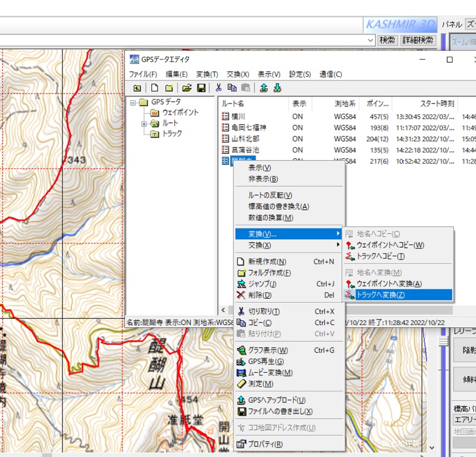Select the トラック folder in tree

click(167, 134)
